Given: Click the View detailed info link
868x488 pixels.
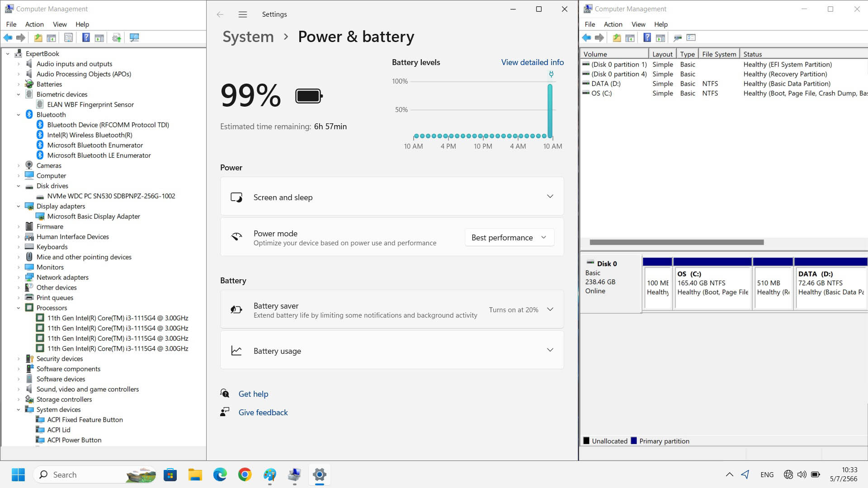Looking at the screenshot, I should [532, 62].
